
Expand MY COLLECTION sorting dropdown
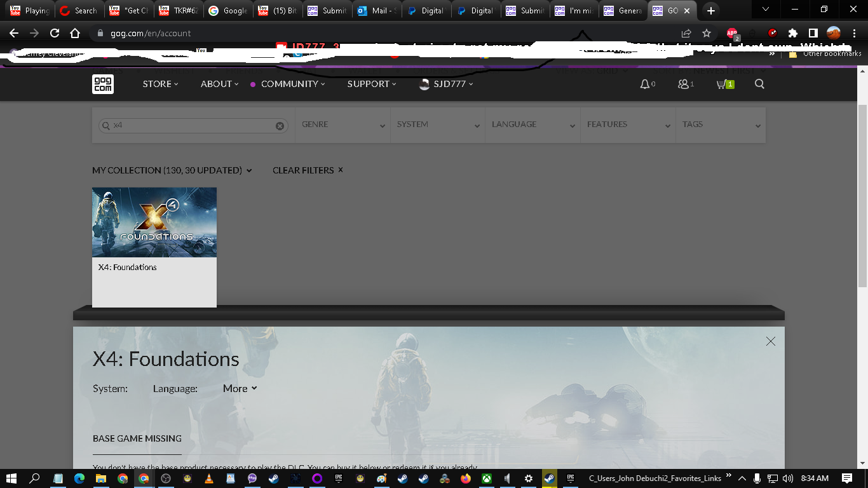point(172,170)
